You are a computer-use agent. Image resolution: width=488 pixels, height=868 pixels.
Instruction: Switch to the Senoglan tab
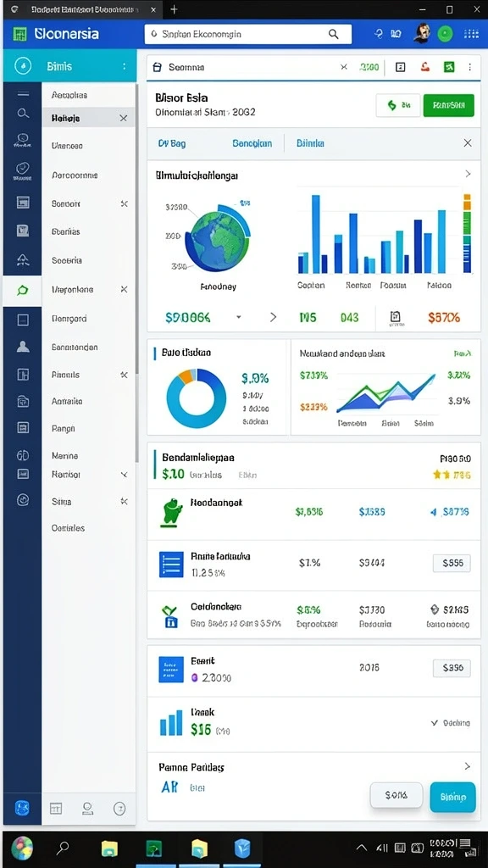coord(252,142)
